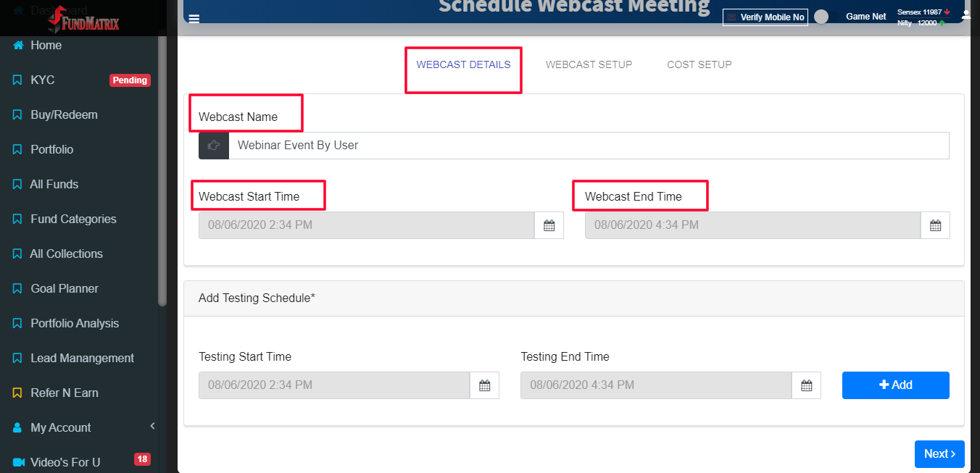Click the Next button
The width and height of the screenshot is (980, 473).
click(939, 454)
